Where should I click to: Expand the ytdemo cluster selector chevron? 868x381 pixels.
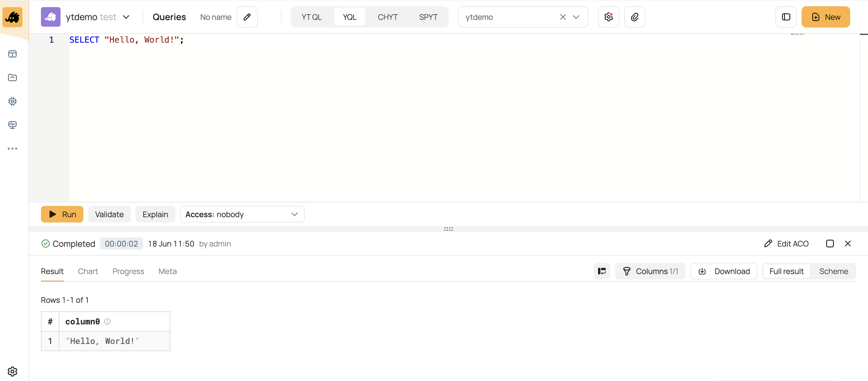coord(576,17)
